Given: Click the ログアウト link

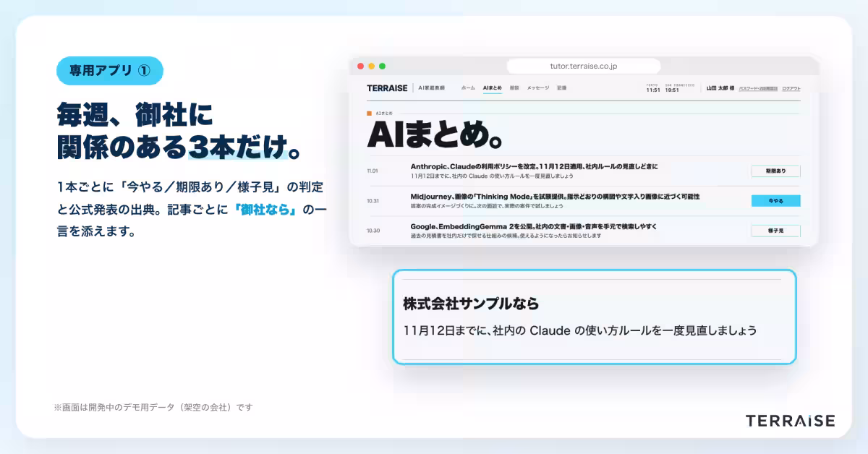Looking at the screenshot, I should [791, 88].
